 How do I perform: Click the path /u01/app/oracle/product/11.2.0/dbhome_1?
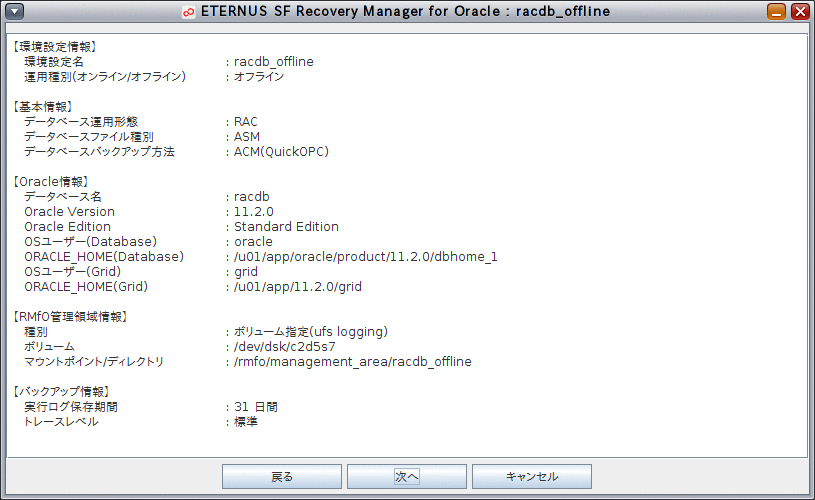365,257
